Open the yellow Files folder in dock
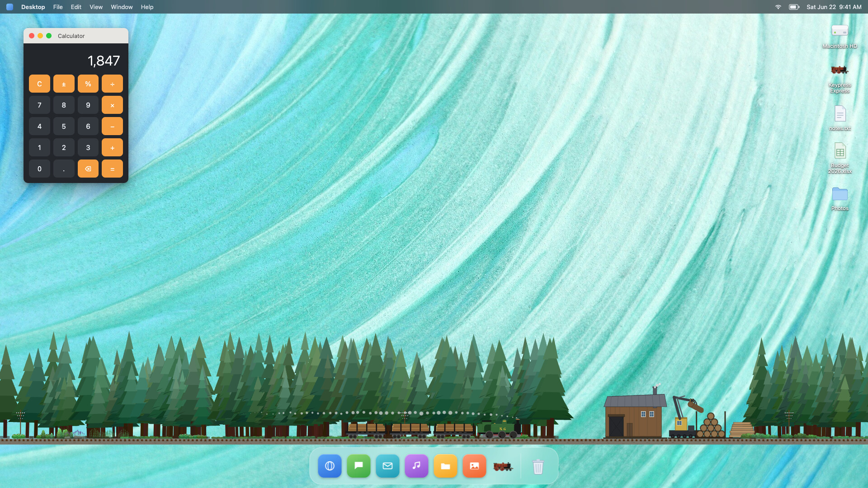 pyautogui.click(x=445, y=466)
